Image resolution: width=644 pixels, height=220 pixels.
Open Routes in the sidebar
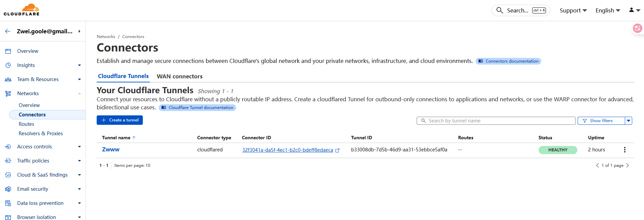[x=27, y=124]
